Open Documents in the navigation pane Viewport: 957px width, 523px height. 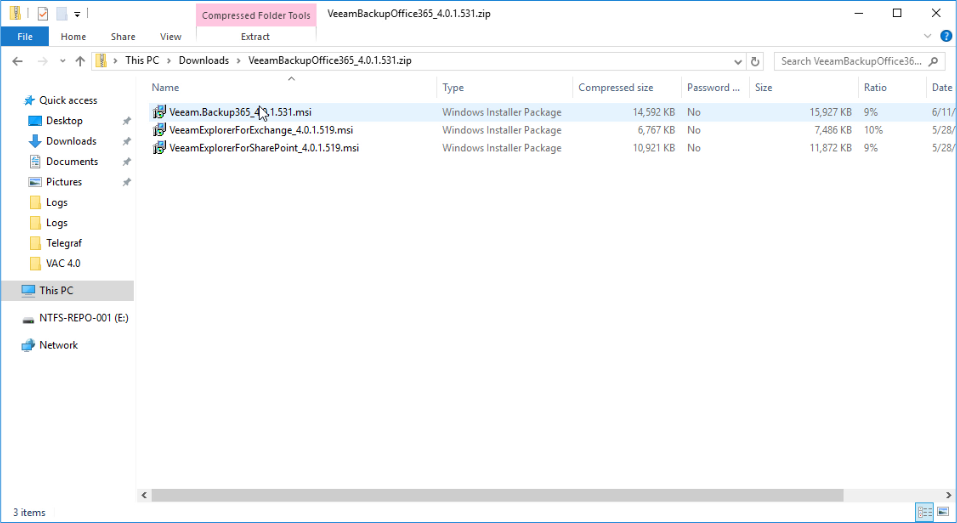point(72,162)
